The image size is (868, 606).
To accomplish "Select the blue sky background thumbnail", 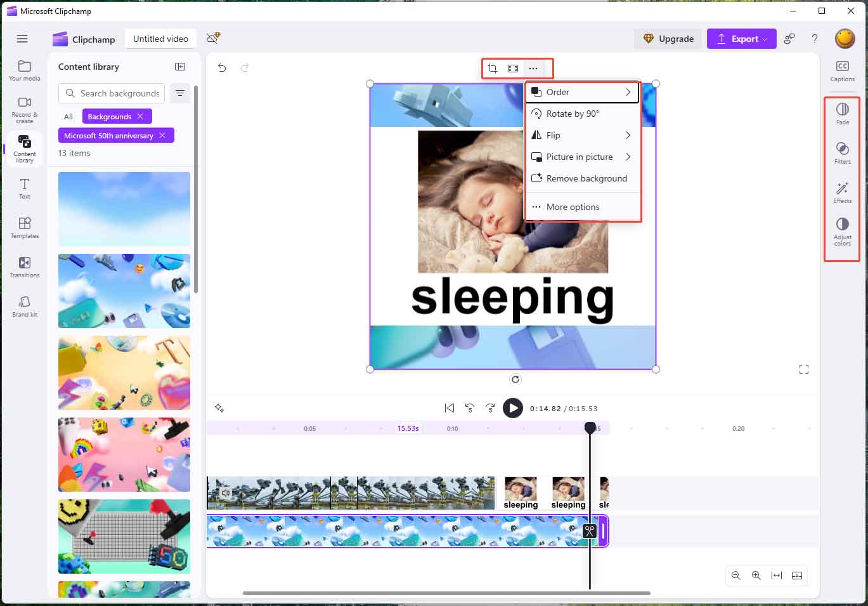I will [x=124, y=209].
